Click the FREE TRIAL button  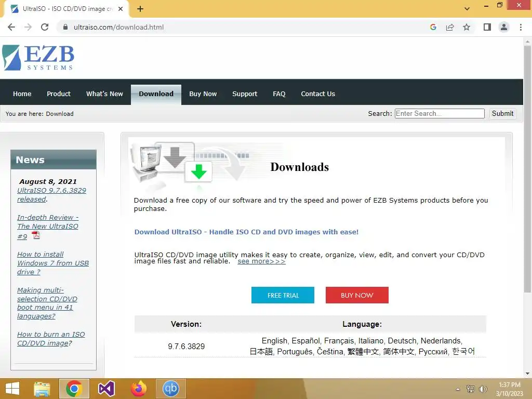pyautogui.click(x=283, y=295)
